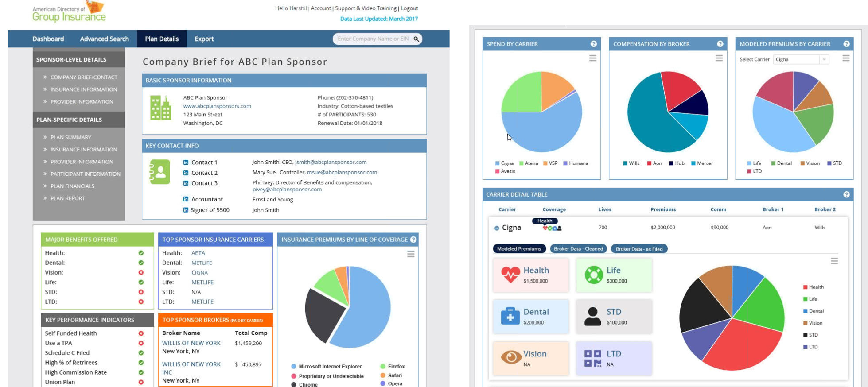The width and height of the screenshot is (868, 387).
Task: Click LinkedIn icon for Contact 1
Action: point(186,163)
